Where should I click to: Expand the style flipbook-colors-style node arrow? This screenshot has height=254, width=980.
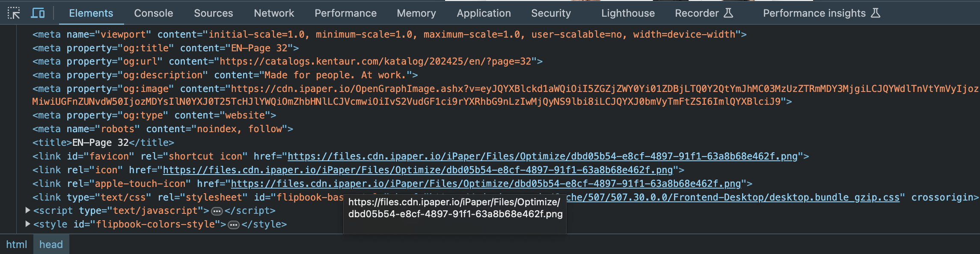click(28, 224)
